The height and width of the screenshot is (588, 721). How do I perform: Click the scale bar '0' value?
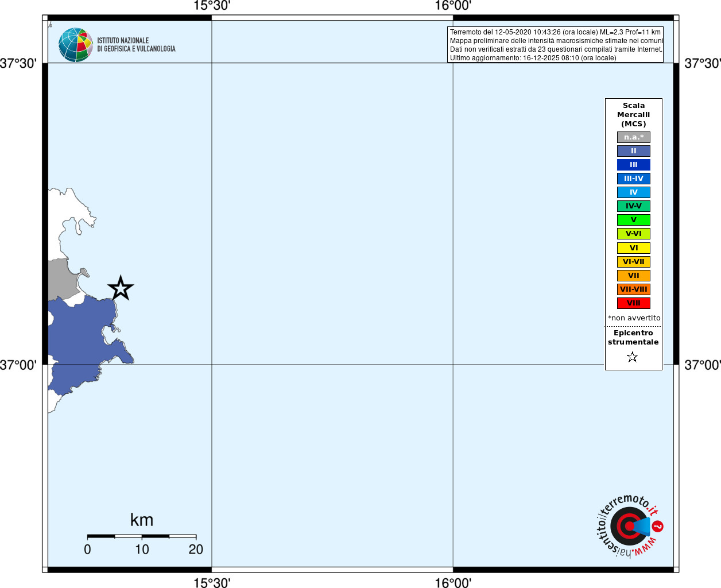point(87,550)
